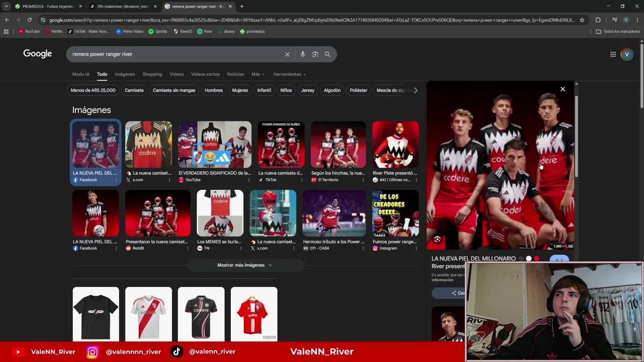This screenshot has height=362, width=644.
Task: Switch to the Videos cortos tab
Action: pos(205,74)
